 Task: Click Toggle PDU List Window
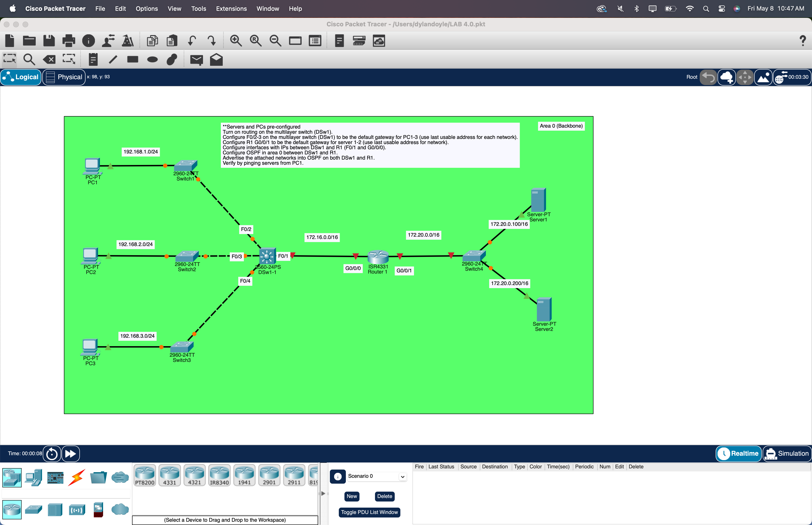[369, 512]
